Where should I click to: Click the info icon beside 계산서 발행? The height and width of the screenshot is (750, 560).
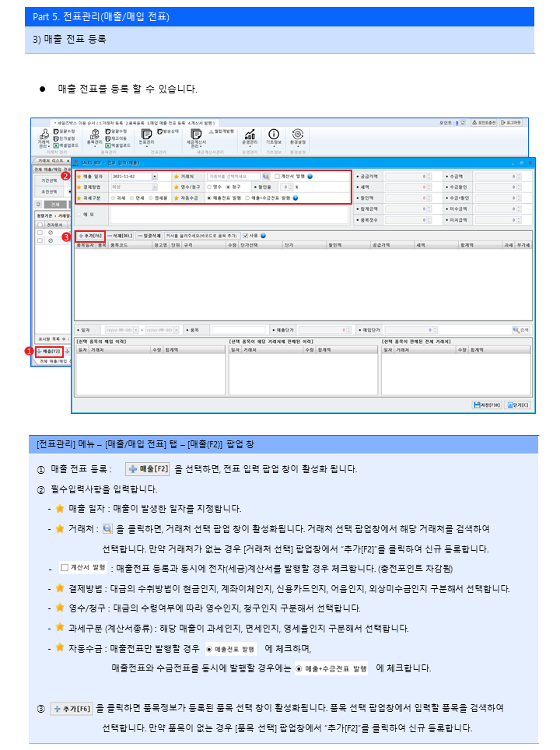coord(310,177)
